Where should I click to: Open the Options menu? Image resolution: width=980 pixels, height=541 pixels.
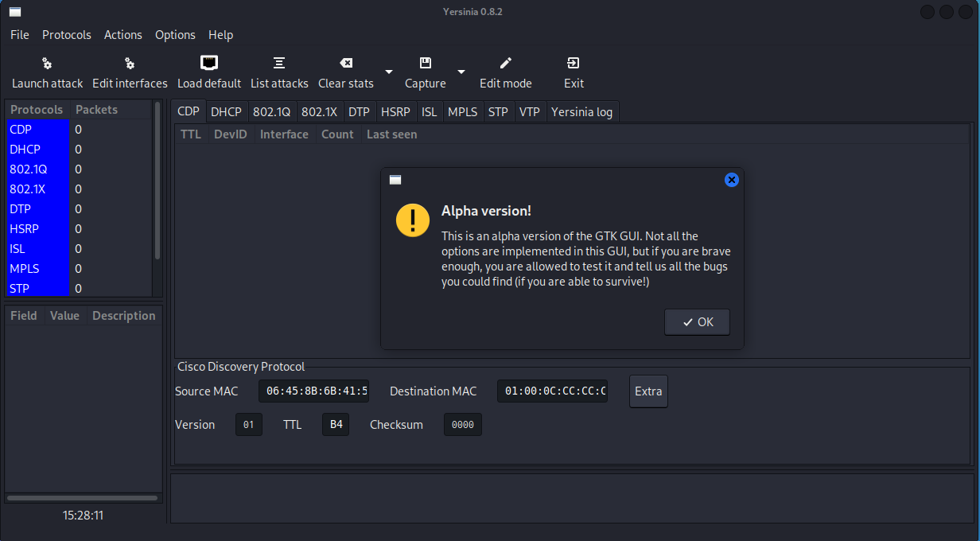[x=175, y=35]
